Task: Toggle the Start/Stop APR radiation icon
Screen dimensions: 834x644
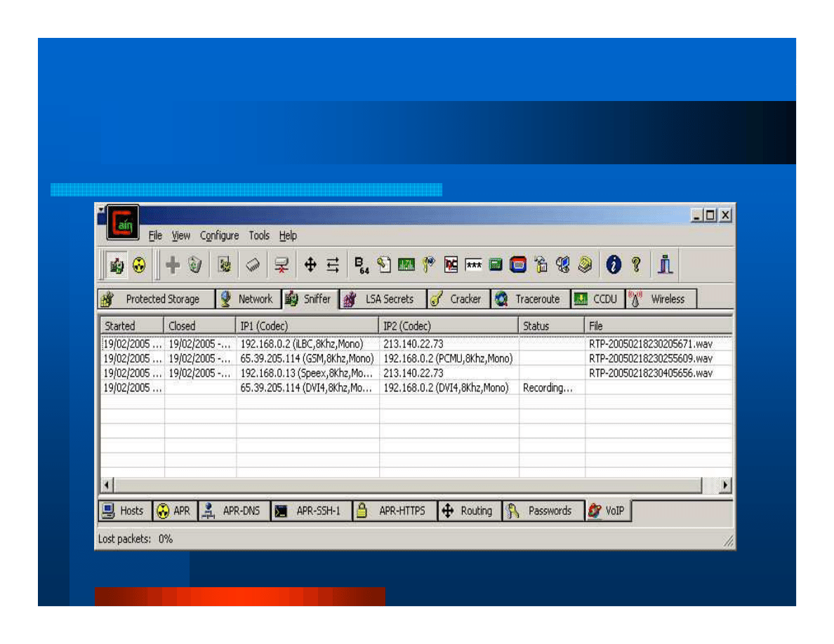Action: tap(139, 265)
